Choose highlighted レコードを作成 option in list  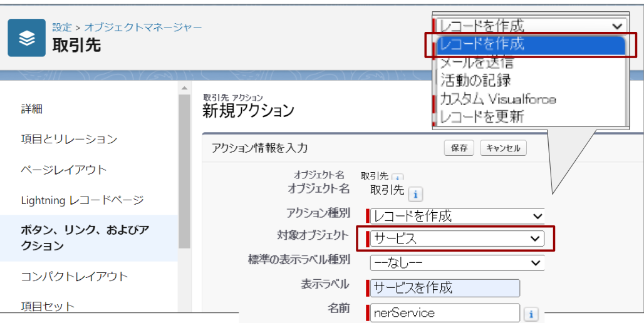(531, 44)
